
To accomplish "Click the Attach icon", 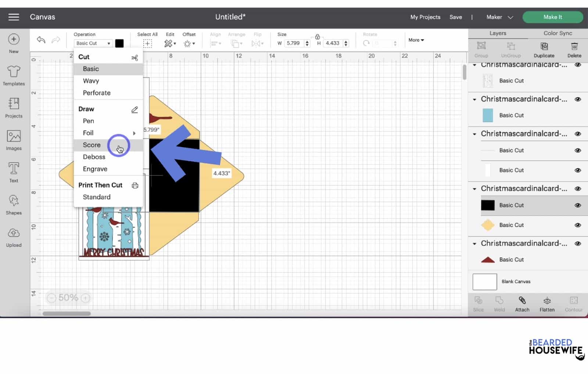I will tap(522, 301).
